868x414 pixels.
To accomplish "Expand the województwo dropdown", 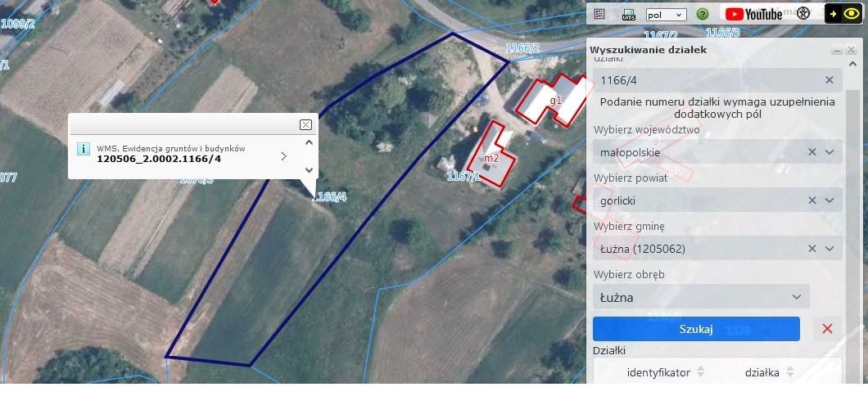I will coord(830,152).
